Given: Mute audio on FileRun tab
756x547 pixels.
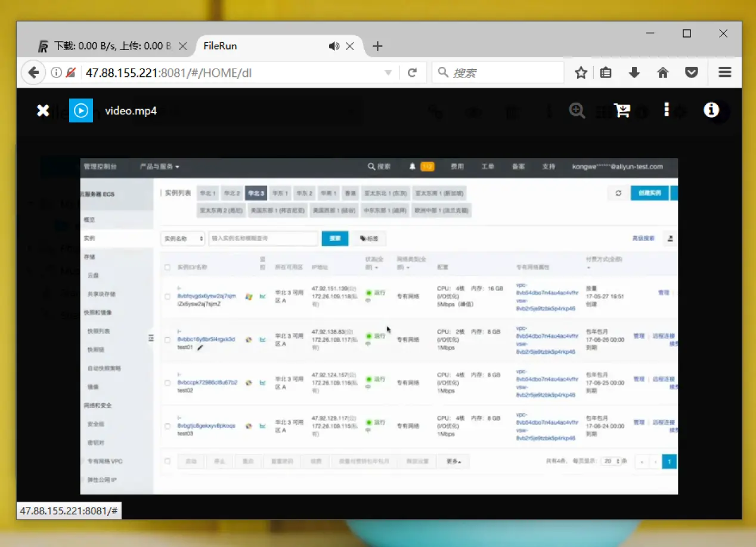Looking at the screenshot, I should click(334, 46).
